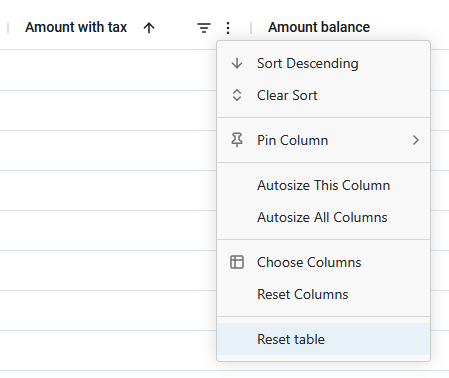
Task: Click the Amount with tax column header
Action: (76, 27)
